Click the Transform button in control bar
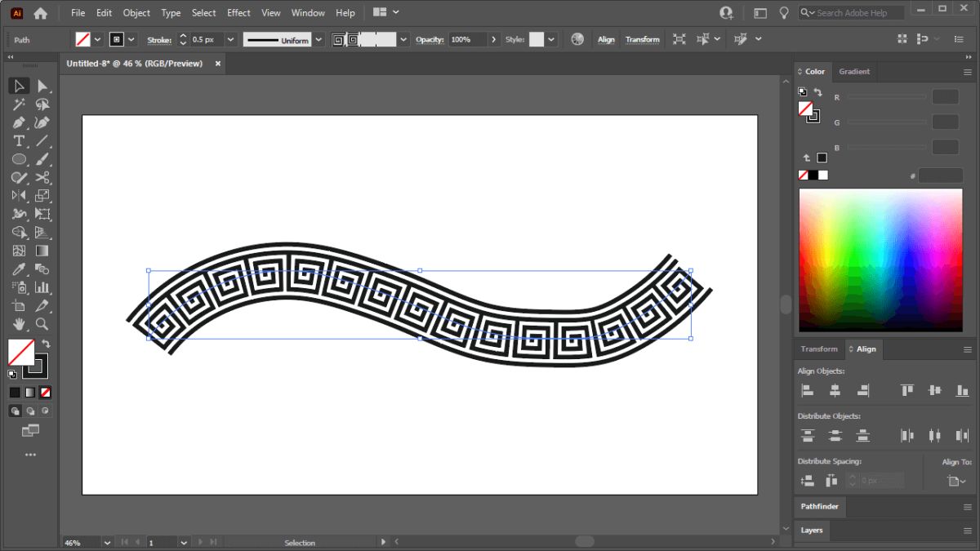The image size is (980, 551). (x=643, y=39)
